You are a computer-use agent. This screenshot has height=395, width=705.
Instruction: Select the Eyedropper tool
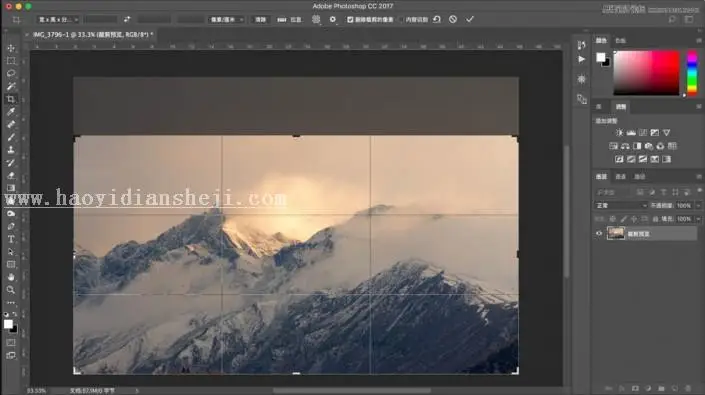(x=11, y=111)
